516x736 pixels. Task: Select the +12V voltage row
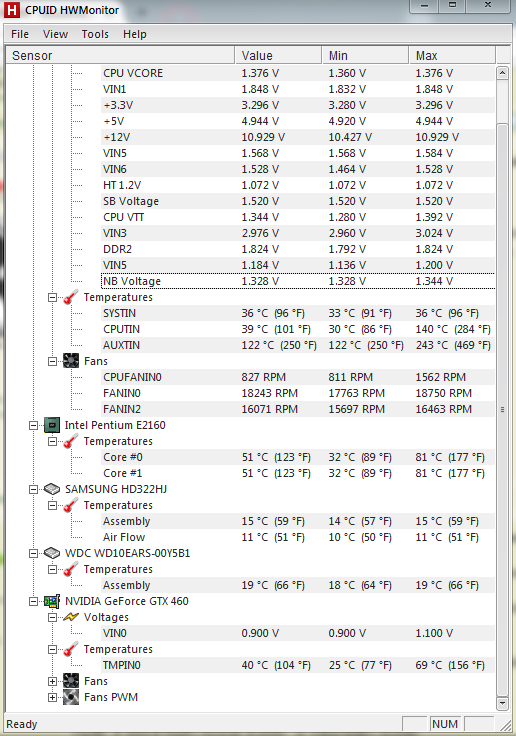click(x=298, y=137)
